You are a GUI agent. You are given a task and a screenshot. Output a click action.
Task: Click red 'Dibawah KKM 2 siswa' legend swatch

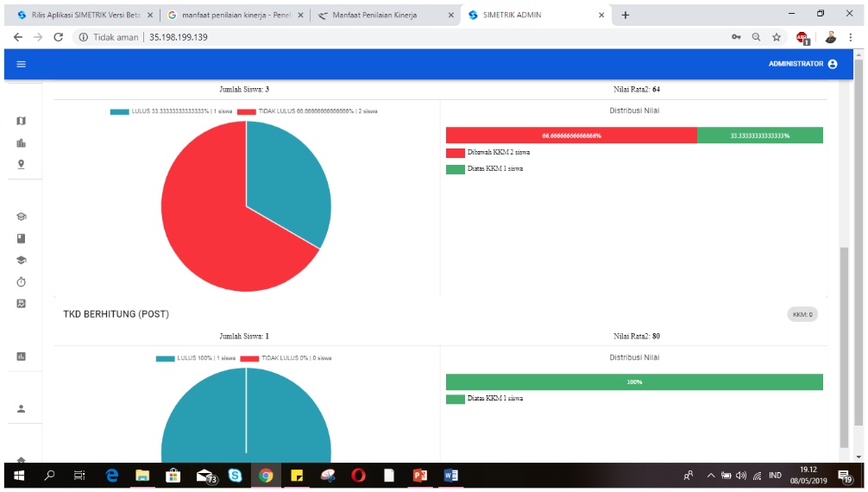point(455,153)
